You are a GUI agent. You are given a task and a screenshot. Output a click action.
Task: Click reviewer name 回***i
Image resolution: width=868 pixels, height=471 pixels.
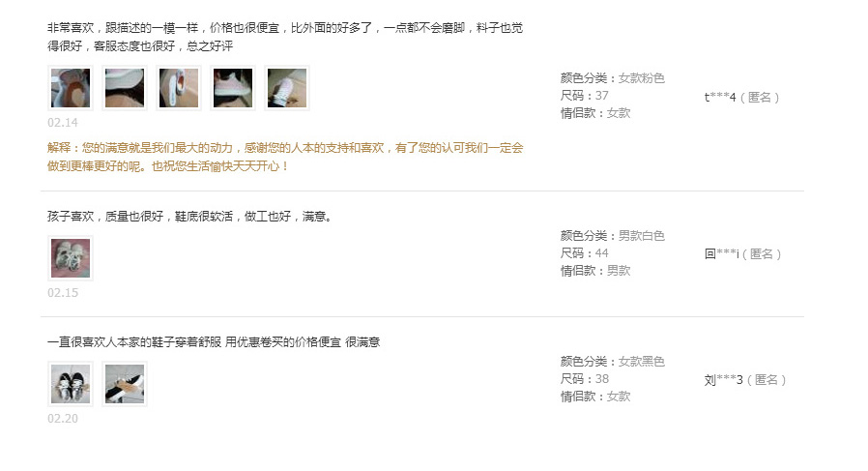722,253
